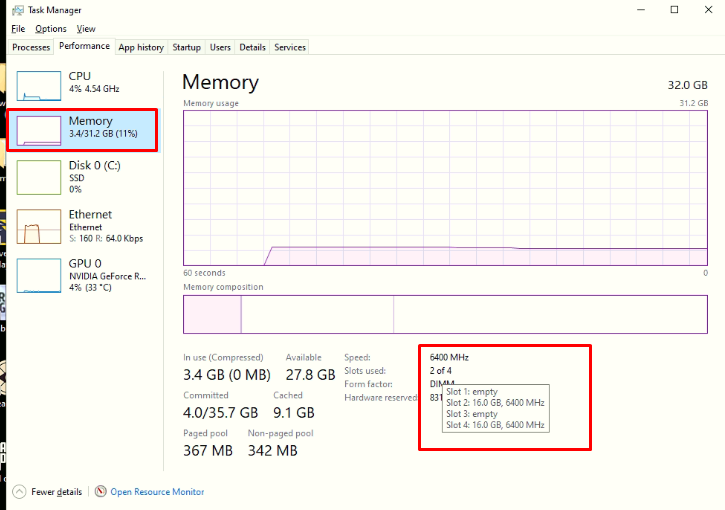
Task: Click the Slot 1: empty tooltip line
Action: click(472, 392)
